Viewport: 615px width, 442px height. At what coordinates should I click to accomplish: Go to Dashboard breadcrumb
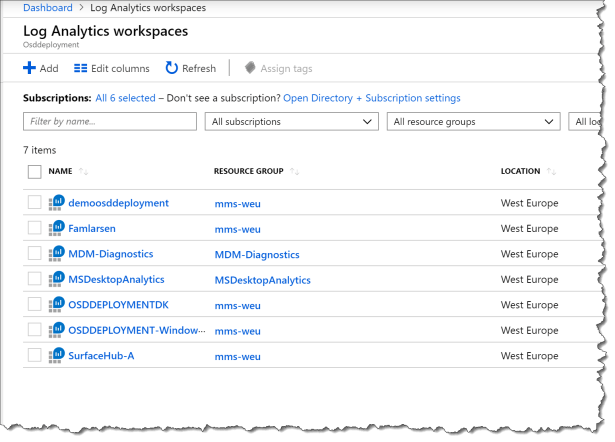click(48, 7)
